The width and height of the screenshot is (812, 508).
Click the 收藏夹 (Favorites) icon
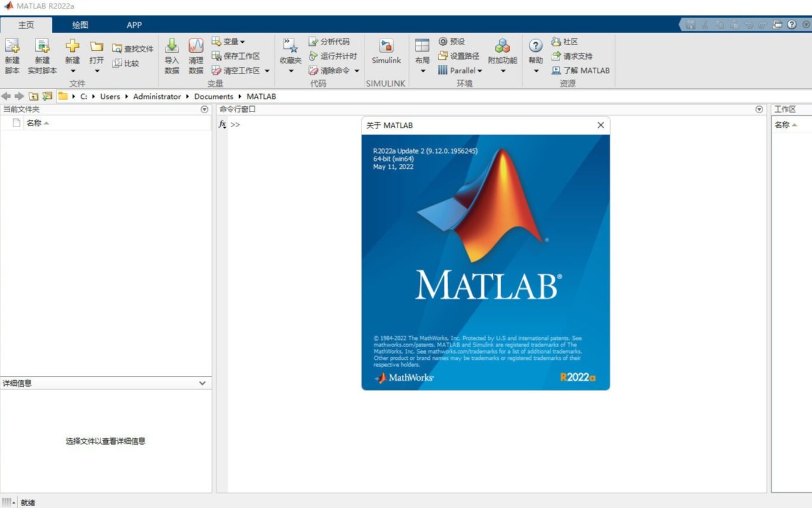290,46
